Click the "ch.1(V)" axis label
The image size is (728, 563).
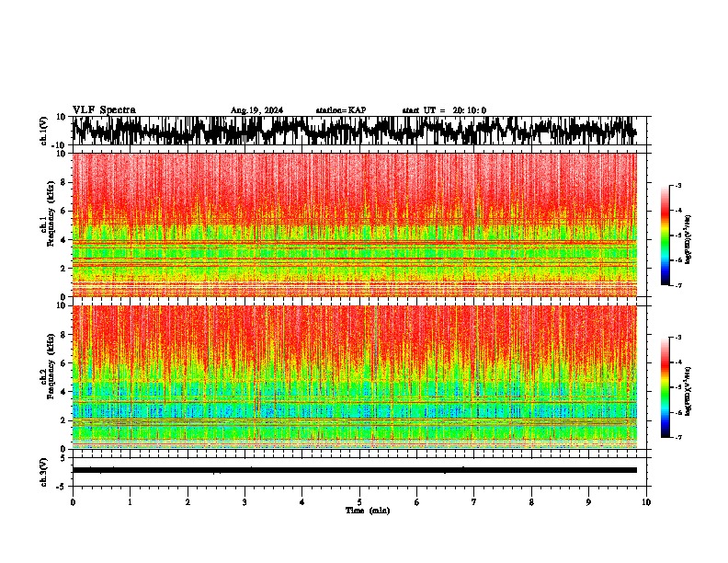pos(44,131)
